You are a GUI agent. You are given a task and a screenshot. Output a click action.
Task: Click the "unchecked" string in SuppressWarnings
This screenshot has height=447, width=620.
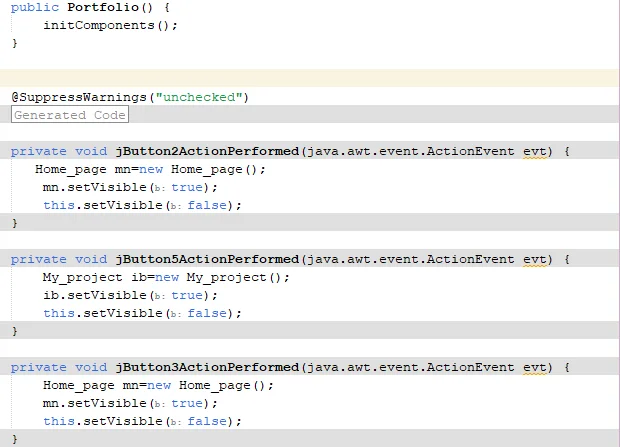tap(198, 97)
